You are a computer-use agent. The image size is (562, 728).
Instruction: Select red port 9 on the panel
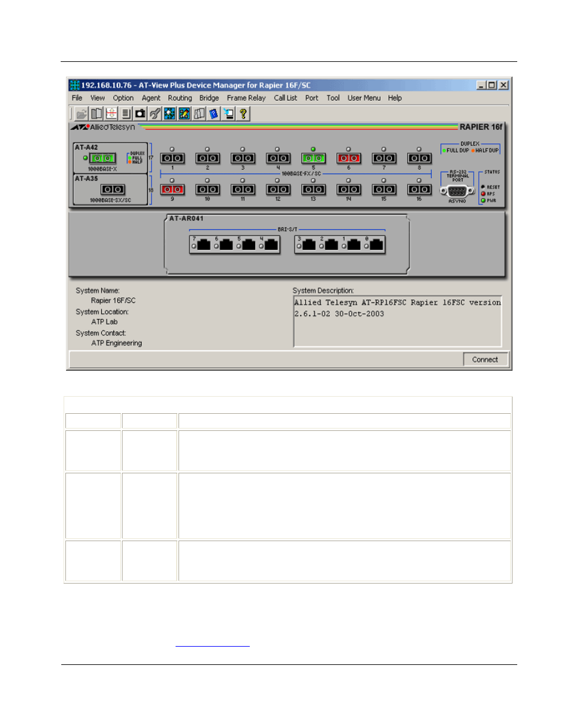click(x=173, y=189)
